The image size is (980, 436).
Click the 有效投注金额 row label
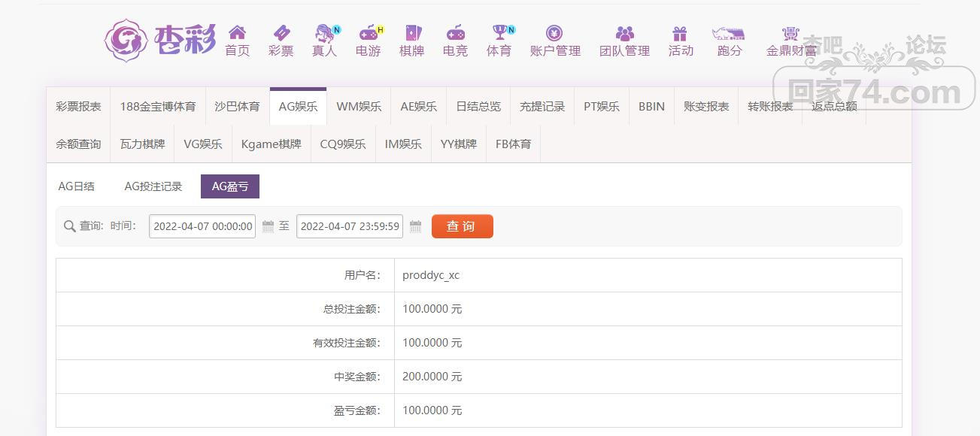click(347, 343)
